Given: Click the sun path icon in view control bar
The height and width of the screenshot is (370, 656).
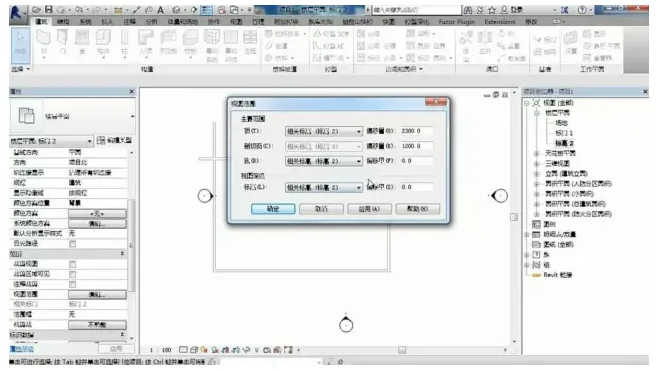Looking at the screenshot, I should point(204,350).
